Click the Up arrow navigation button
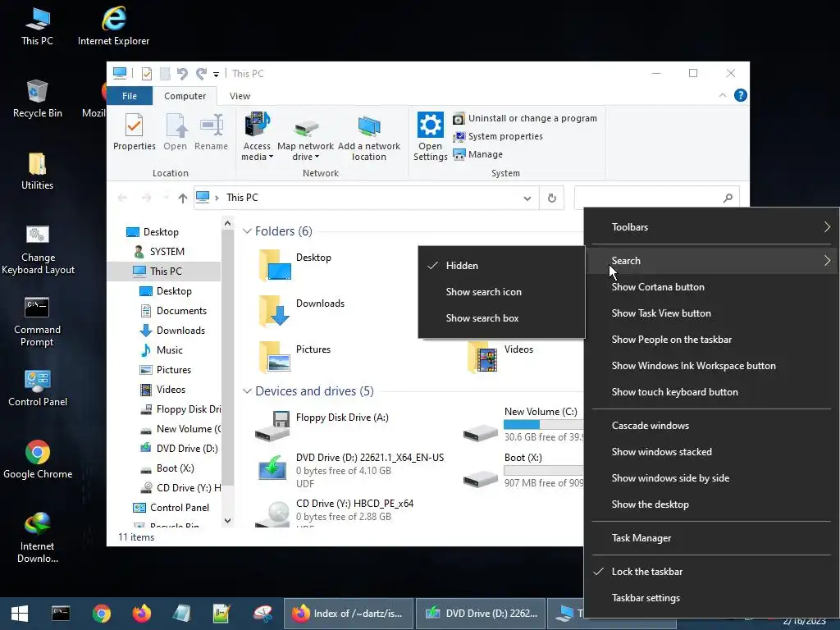The width and height of the screenshot is (840, 630). point(183,199)
